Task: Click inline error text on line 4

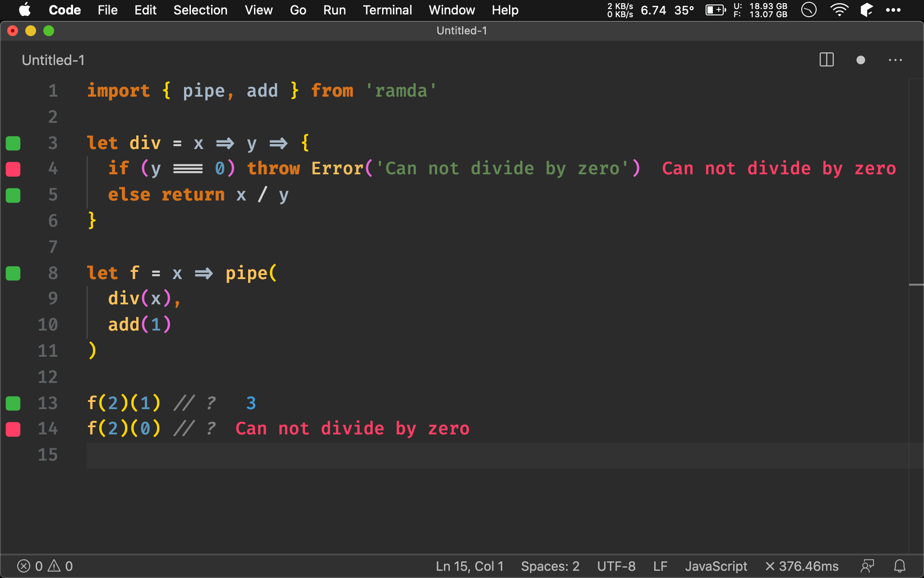Action: click(x=779, y=168)
